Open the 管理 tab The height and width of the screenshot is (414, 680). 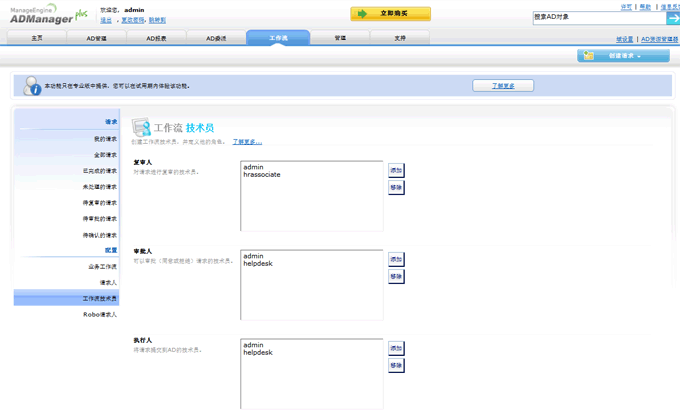click(340, 38)
